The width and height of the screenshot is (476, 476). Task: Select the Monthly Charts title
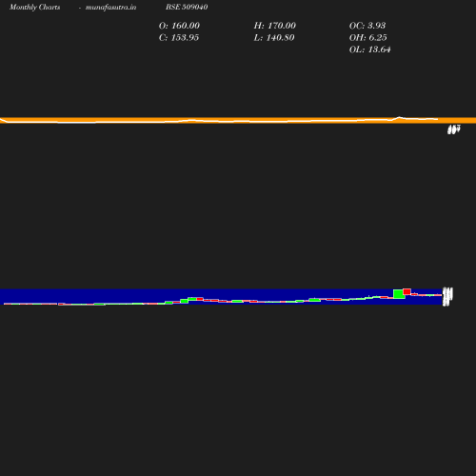coord(34,7)
